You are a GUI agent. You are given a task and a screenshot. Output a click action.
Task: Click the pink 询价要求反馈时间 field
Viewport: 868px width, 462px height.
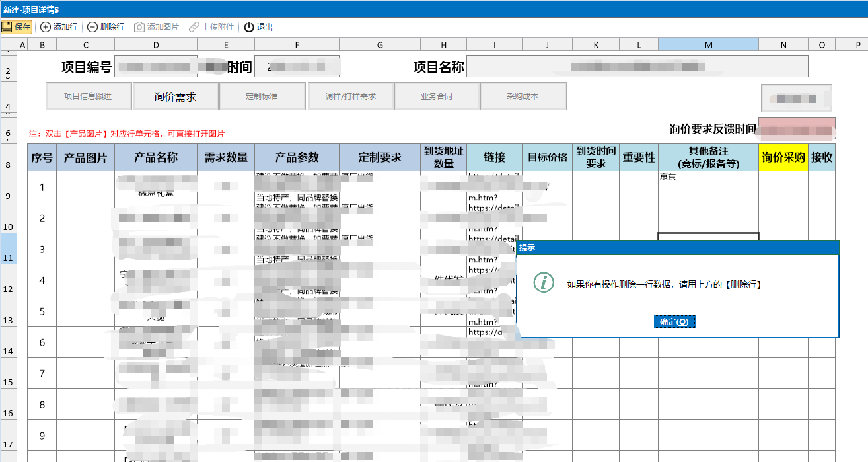[x=797, y=128]
